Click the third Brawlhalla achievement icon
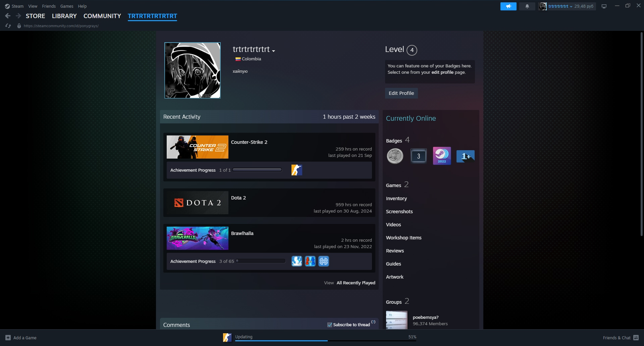Viewport: 644px width, 346px height. pos(324,261)
